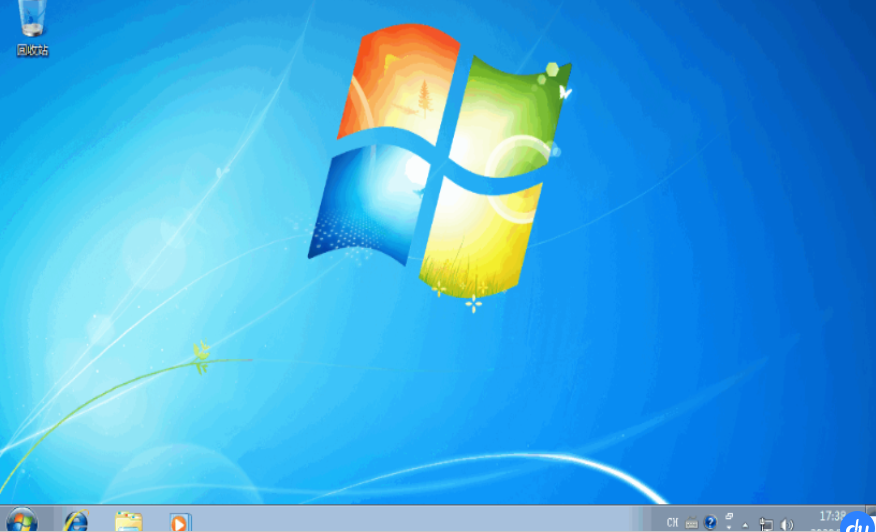The height and width of the screenshot is (532, 876).
Task: Click the CH input language indicator
Action: [672, 522]
